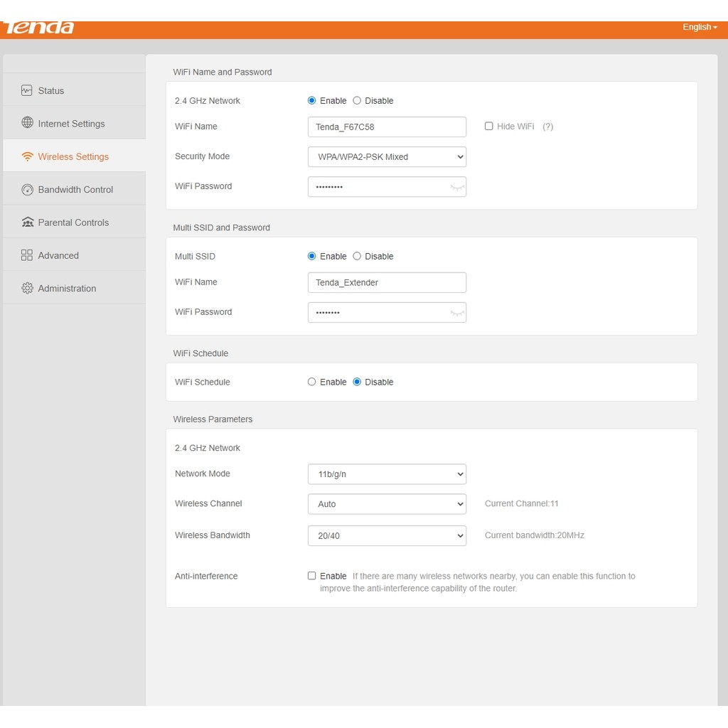Click the Tenda_F67C58 WiFi Name field
This screenshot has height=728, width=728.
coord(387,127)
